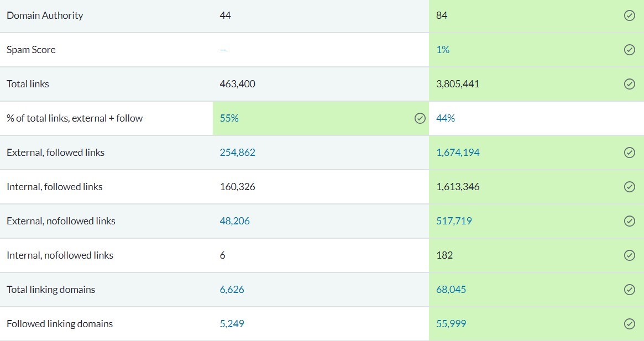
Task: Click the checkmark icon on External nofollowed links row
Action: pyautogui.click(x=629, y=221)
